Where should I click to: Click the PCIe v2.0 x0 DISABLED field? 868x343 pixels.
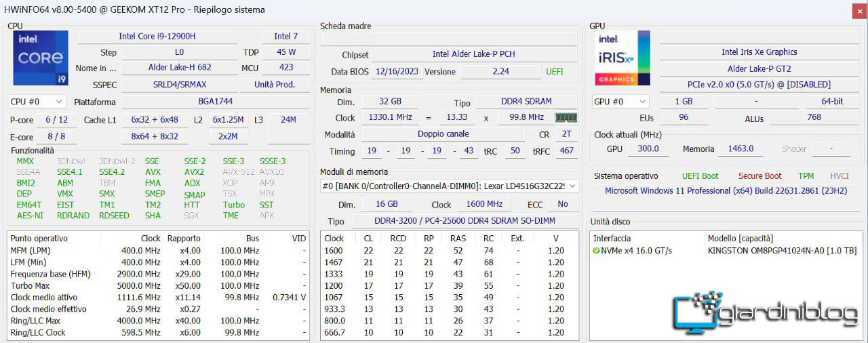tap(759, 85)
